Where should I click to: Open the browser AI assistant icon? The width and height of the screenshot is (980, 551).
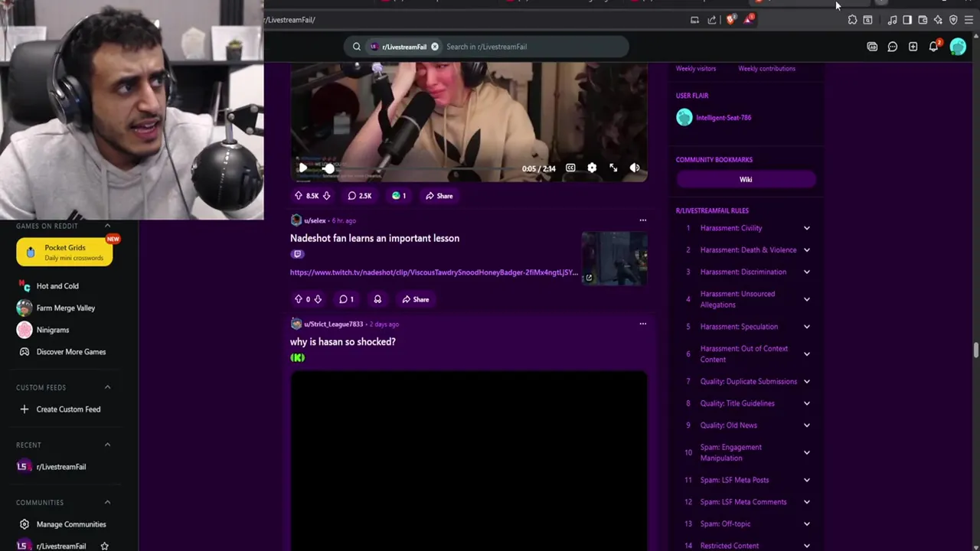click(938, 20)
